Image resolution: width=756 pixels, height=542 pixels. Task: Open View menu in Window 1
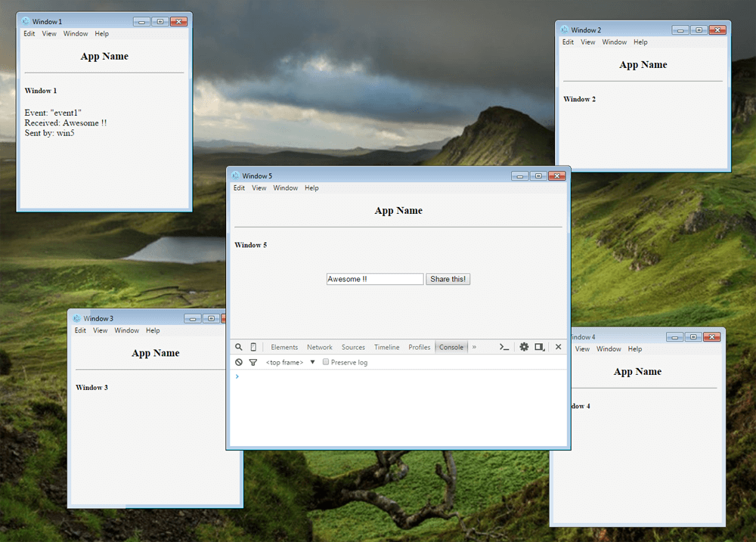49,34
